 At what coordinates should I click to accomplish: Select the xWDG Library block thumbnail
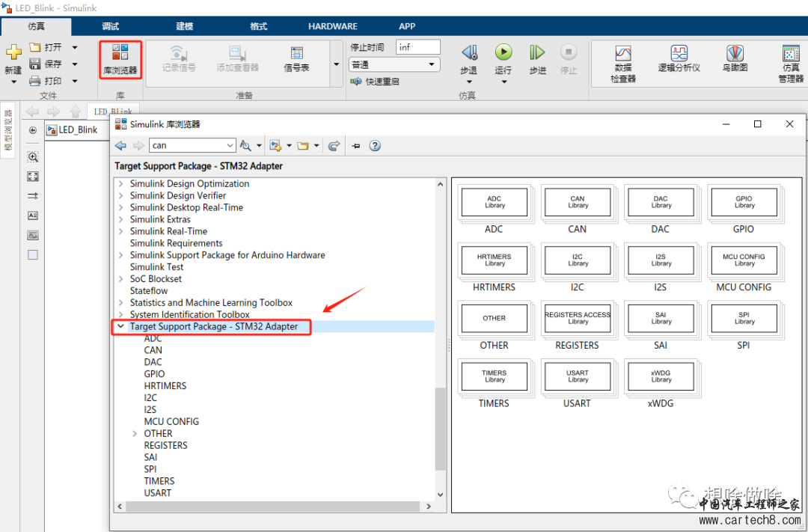click(x=661, y=377)
